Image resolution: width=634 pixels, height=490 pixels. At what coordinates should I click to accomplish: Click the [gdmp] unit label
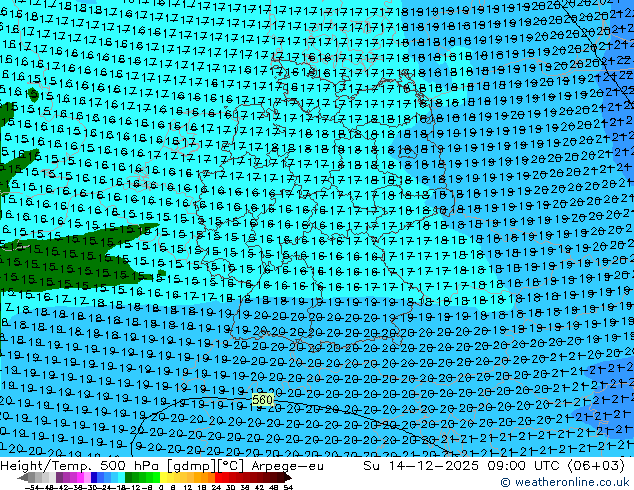[192, 466]
